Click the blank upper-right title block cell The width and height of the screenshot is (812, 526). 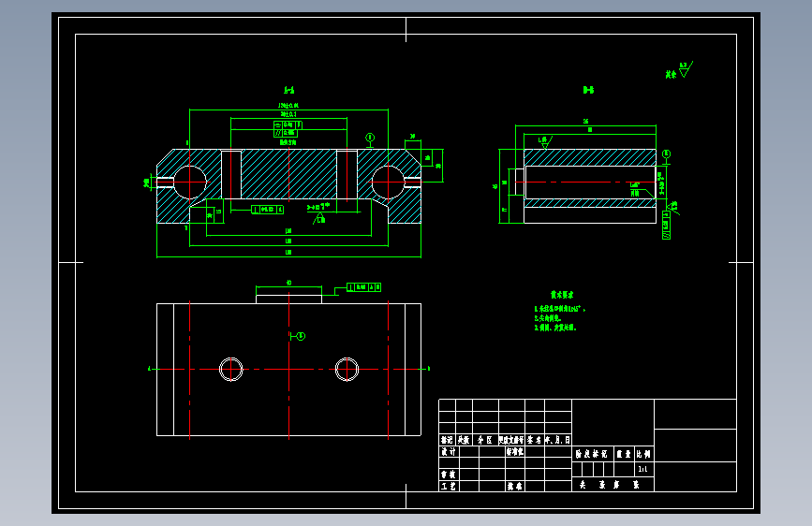[696, 415]
